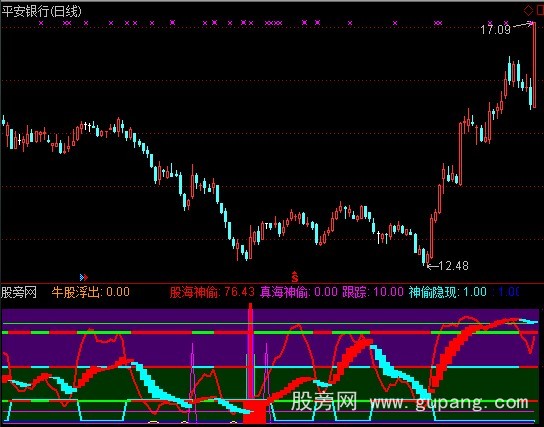
Task: Click the tall red spike in indicator panel
Action: tap(250, 350)
